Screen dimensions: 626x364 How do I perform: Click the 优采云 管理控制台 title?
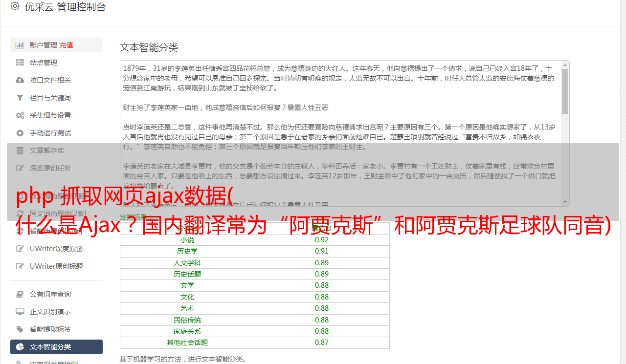click(x=65, y=7)
